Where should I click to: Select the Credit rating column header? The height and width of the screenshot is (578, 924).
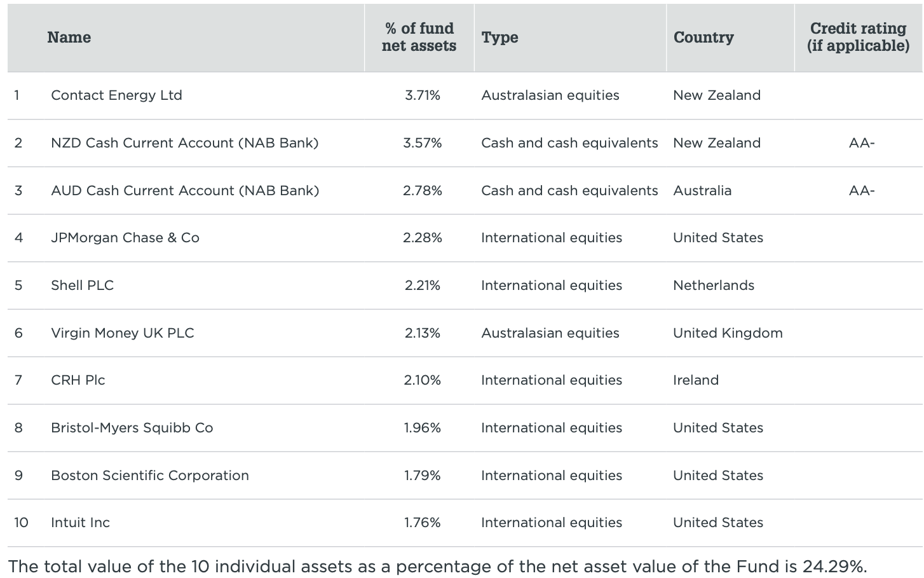point(858,38)
